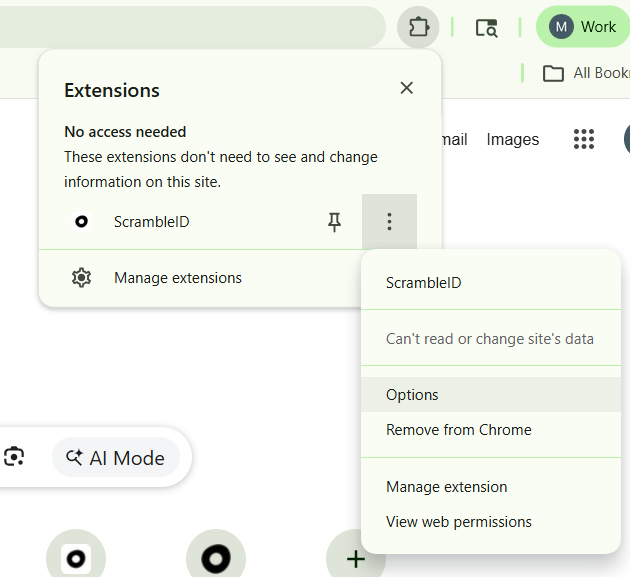Open the All Bookmarks folder
Image resolution: width=630 pixels, height=577 pixels.
coord(587,73)
